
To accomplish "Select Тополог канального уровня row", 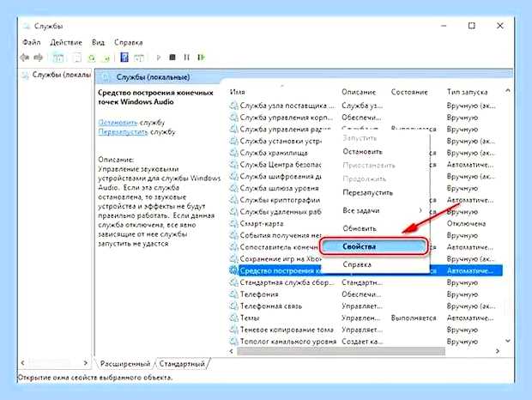I will [366, 342].
